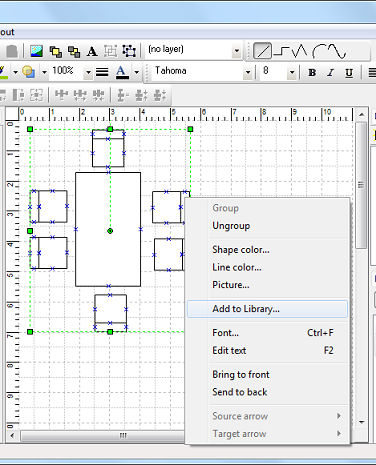Pick the zigzag polyline tool
Image resolution: width=376 pixels, height=465 pixels.
click(299, 51)
